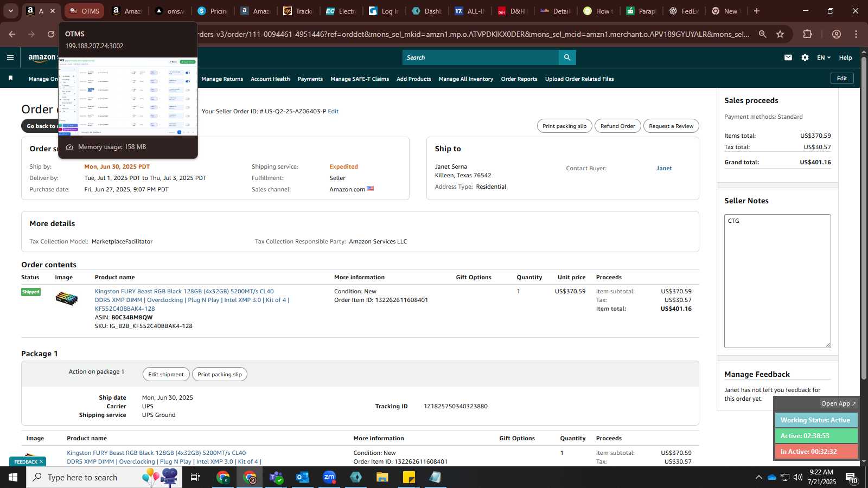868x488 pixels.
Task: Switch to the Pricing tab
Action: (214, 11)
